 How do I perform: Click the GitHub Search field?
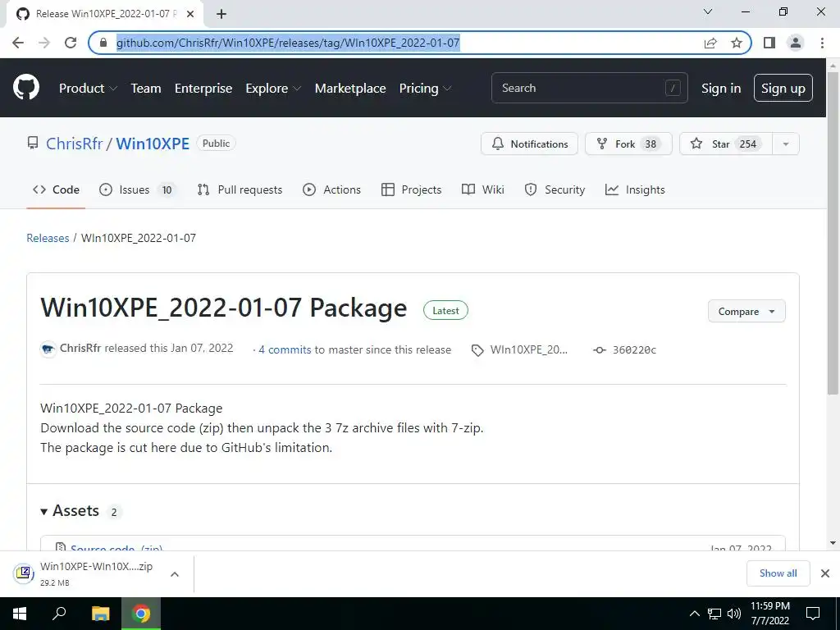click(589, 88)
